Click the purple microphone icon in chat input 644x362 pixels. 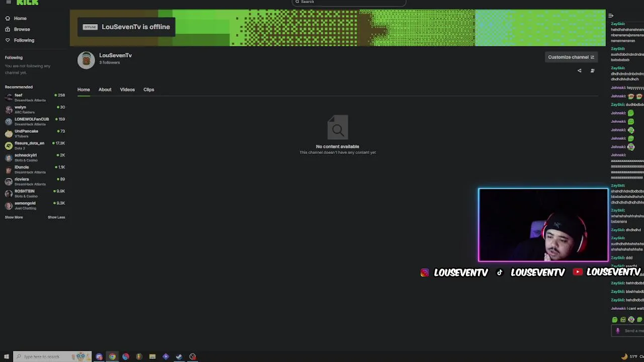[618, 331]
